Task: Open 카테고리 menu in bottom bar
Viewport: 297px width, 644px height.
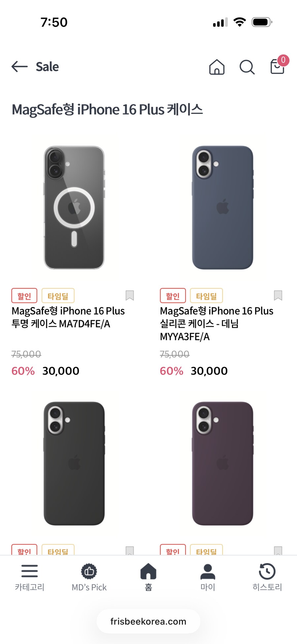Action: pos(30,577)
